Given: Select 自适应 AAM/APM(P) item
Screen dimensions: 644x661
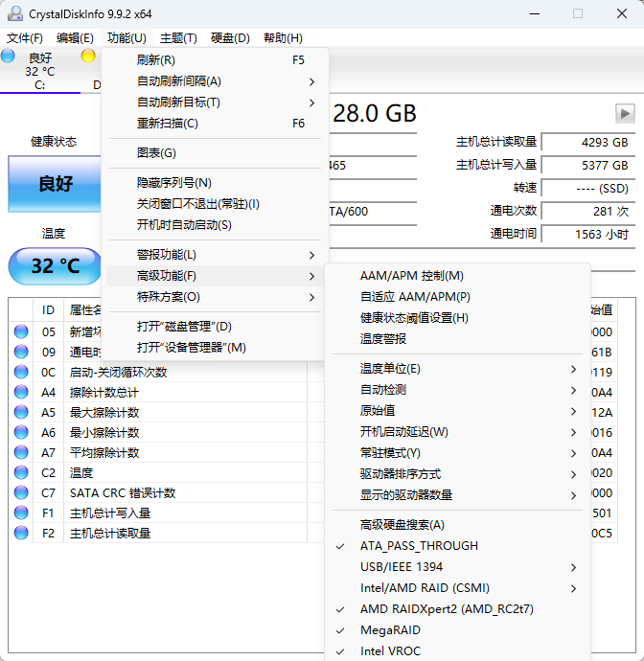Looking at the screenshot, I should [457, 297].
